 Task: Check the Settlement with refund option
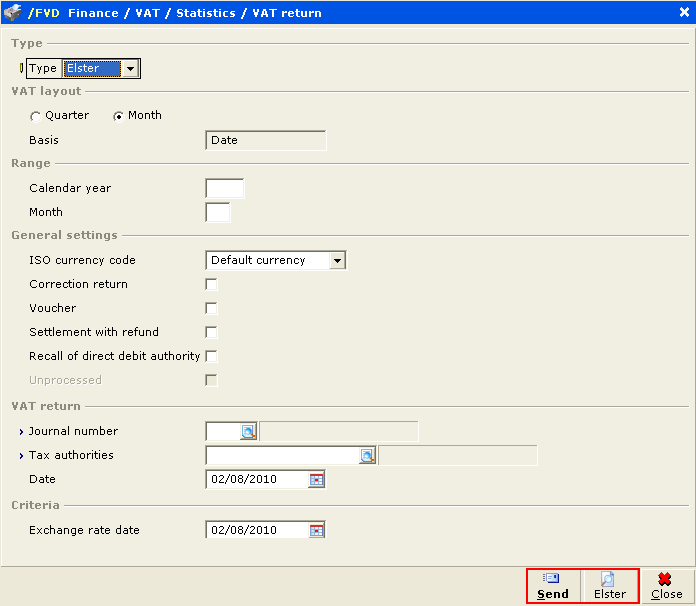pos(211,332)
